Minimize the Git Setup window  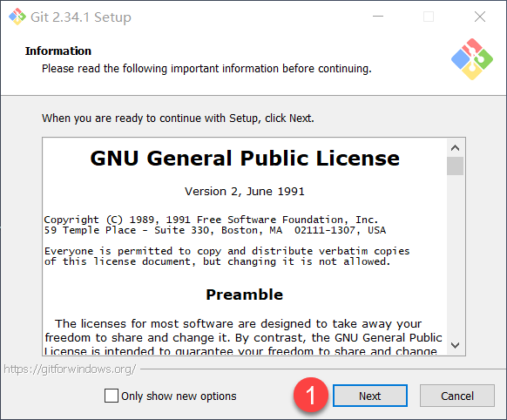click(x=378, y=17)
